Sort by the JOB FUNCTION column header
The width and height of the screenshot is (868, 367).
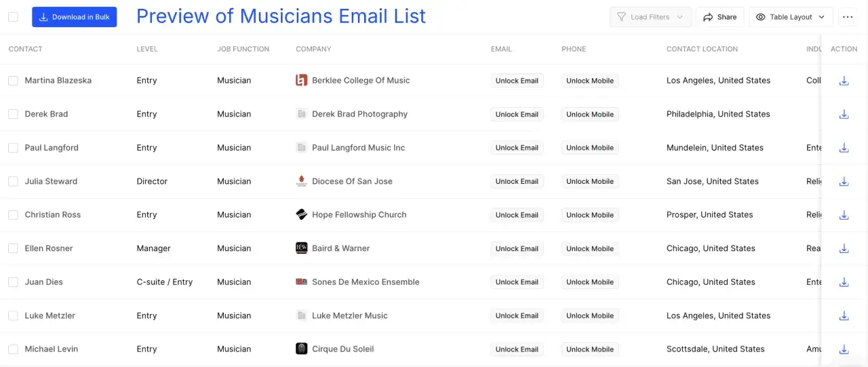pyautogui.click(x=243, y=49)
